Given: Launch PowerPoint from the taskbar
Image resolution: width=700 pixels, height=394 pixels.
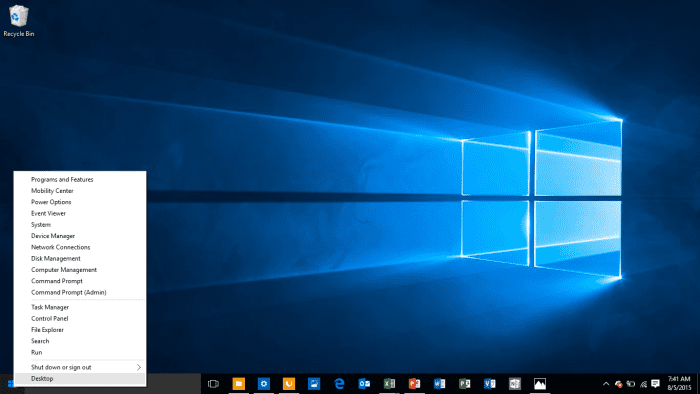Looking at the screenshot, I should [x=414, y=384].
